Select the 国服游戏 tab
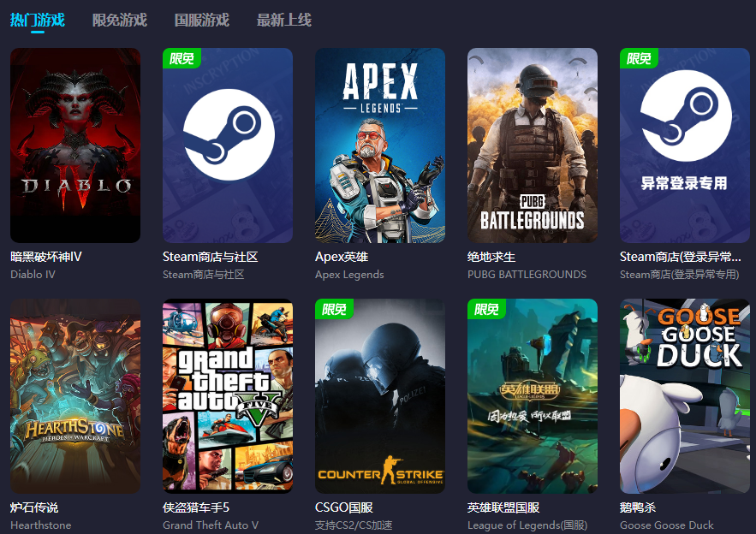The image size is (756, 534). [201, 21]
